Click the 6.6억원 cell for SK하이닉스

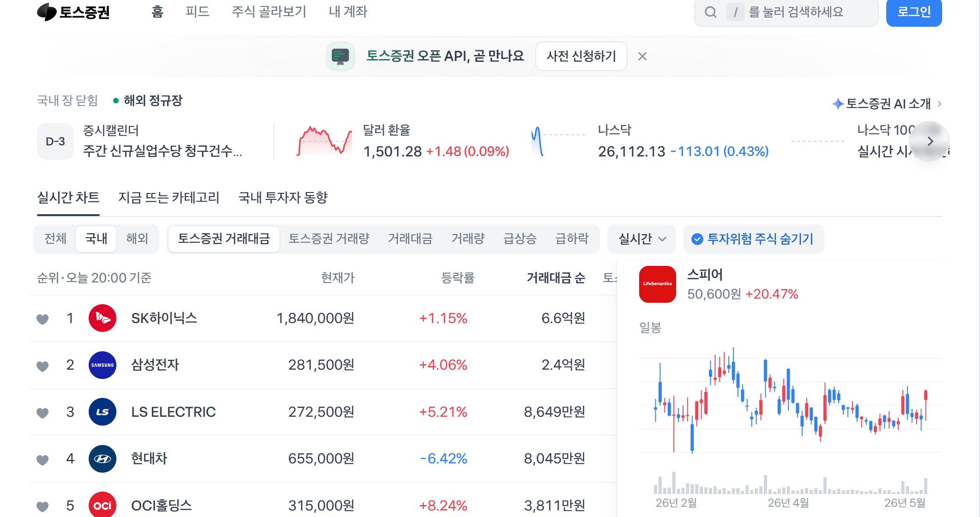pos(563,318)
